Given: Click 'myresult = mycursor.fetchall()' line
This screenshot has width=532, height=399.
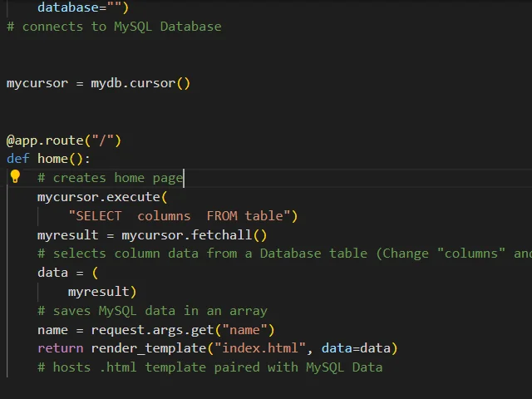Looking at the screenshot, I should (x=152, y=235).
